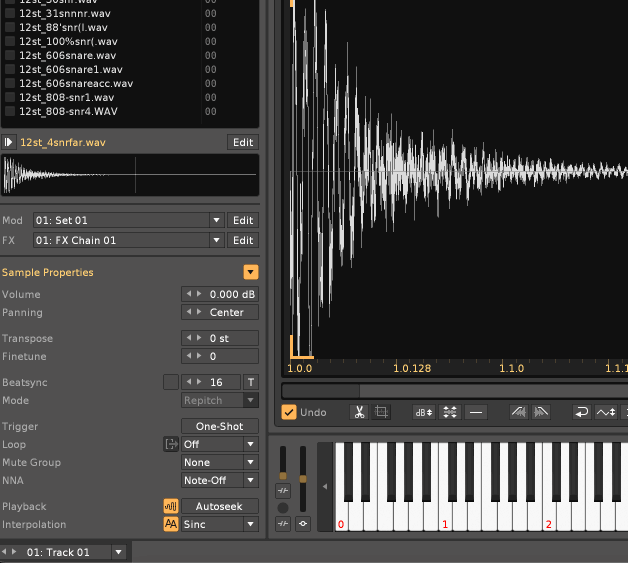Toggle the orange Autoseek waveform icon

coord(170,507)
